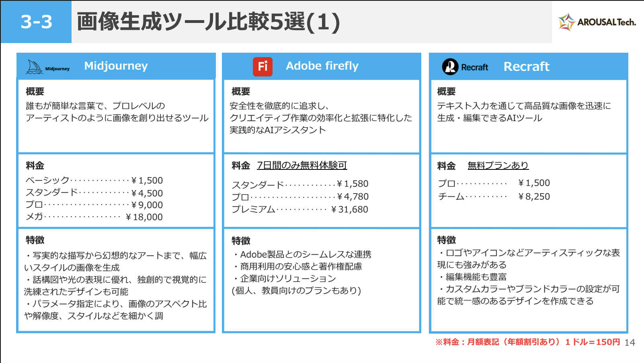Click the Firefly プレミアム ¥31,680 price row
644x363 pixels.
click(x=299, y=209)
